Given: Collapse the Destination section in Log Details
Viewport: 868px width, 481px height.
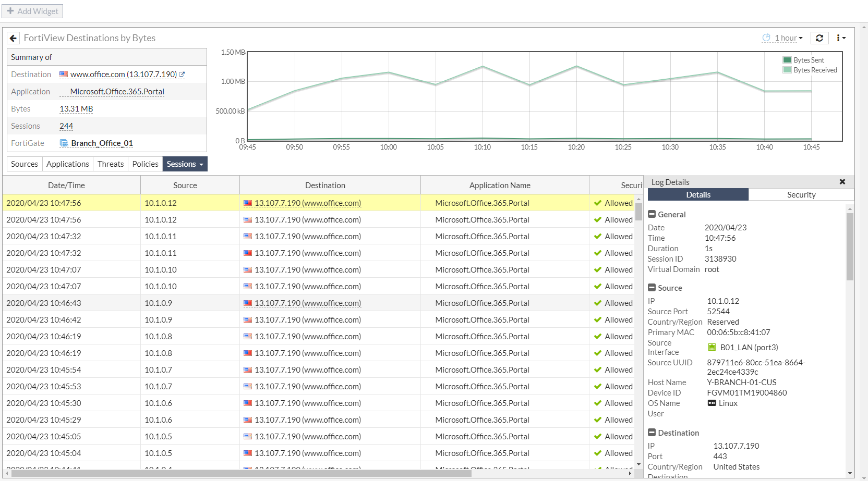Looking at the screenshot, I should pyautogui.click(x=652, y=432).
